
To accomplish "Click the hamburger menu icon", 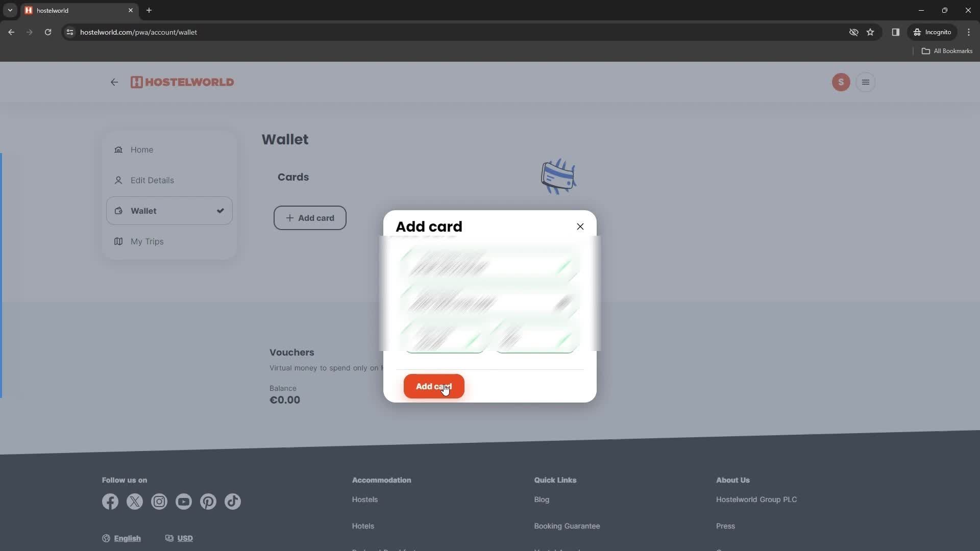I will (866, 82).
